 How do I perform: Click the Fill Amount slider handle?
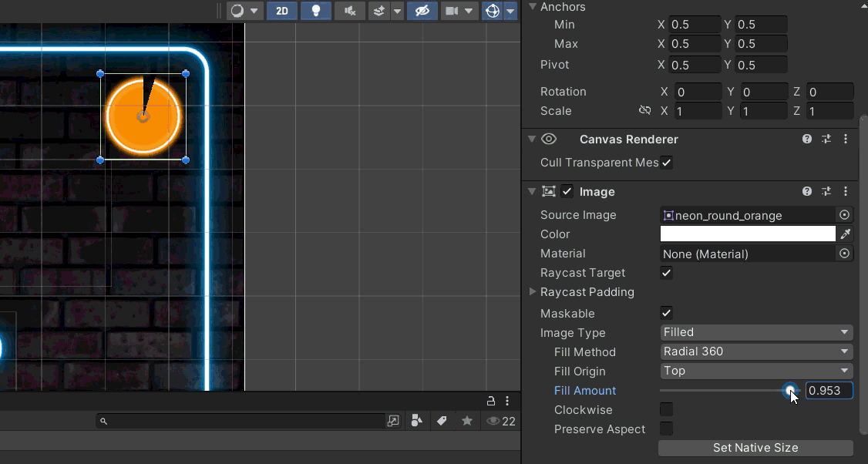790,390
